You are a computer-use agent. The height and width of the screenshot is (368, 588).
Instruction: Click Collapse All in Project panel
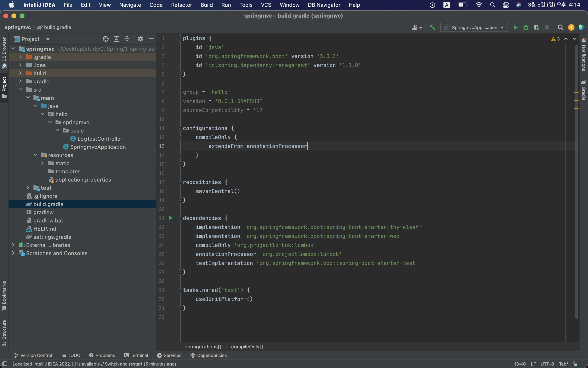pos(127,39)
